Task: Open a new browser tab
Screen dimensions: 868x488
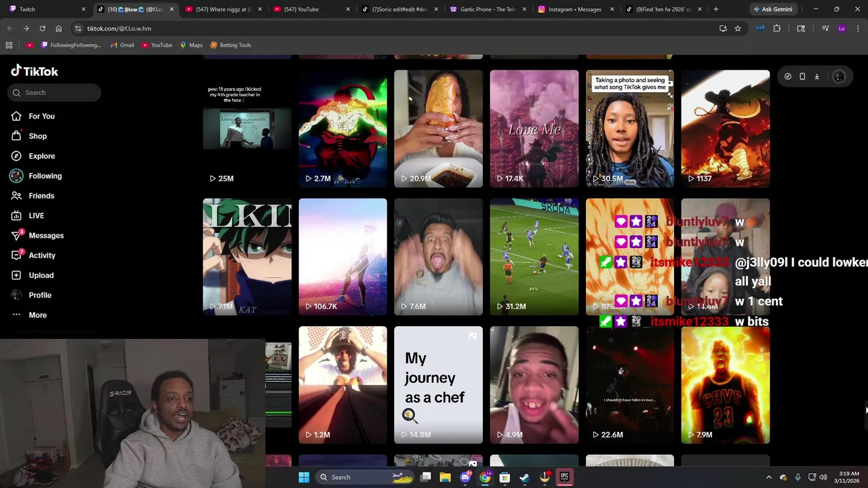Action: pyautogui.click(x=716, y=9)
